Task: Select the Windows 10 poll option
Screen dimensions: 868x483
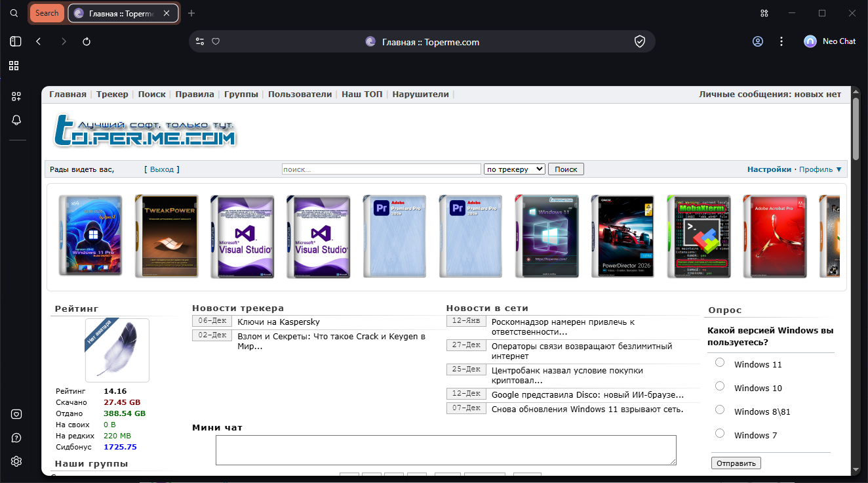Action: (x=720, y=386)
